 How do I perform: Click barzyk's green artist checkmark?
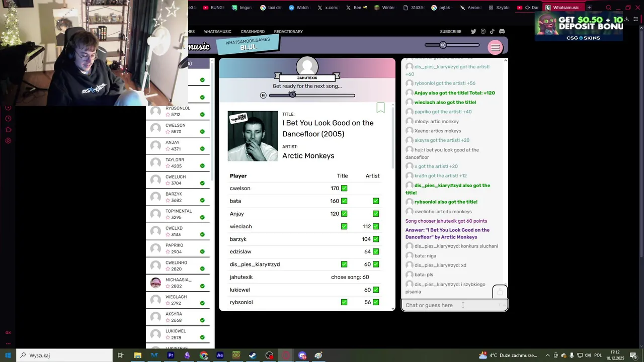tap(376, 239)
